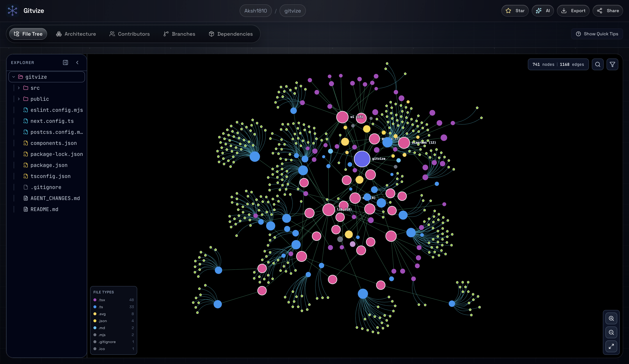The image size is (629, 364).
Task: Switch to the Branches tab
Action: pyautogui.click(x=179, y=34)
